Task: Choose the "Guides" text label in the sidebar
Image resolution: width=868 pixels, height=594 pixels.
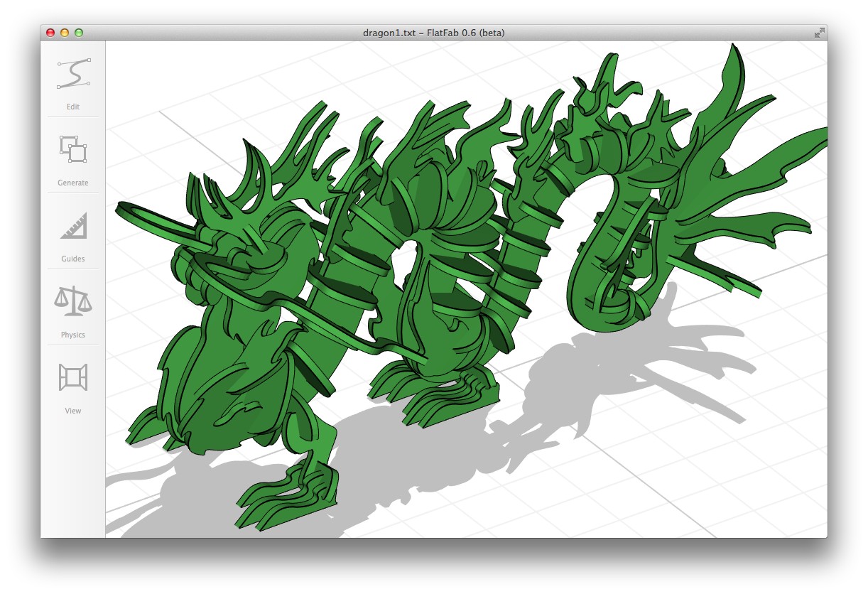Action: pyautogui.click(x=73, y=259)
